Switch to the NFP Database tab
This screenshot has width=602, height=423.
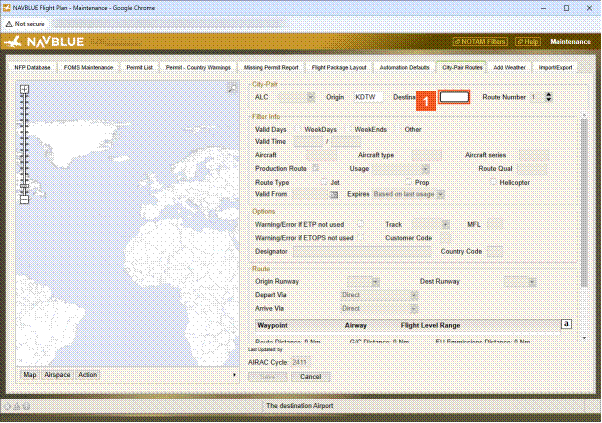[32, 68]
